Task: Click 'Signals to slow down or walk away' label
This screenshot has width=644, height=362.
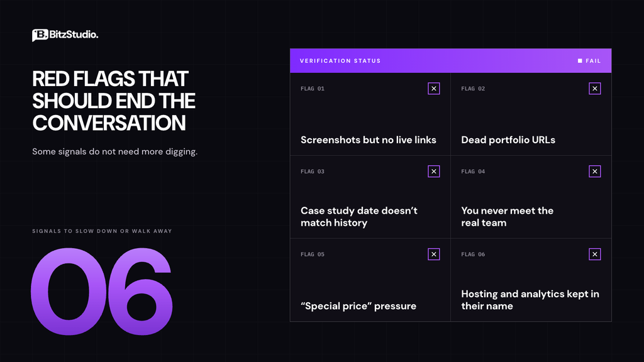Action: 103,231
